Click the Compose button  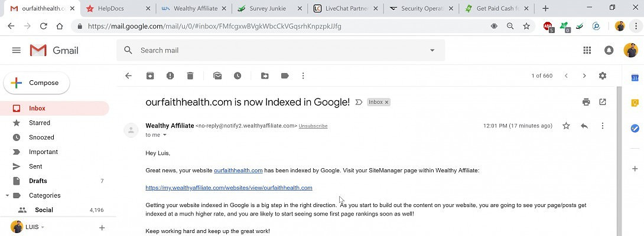(x=37, y=83)
